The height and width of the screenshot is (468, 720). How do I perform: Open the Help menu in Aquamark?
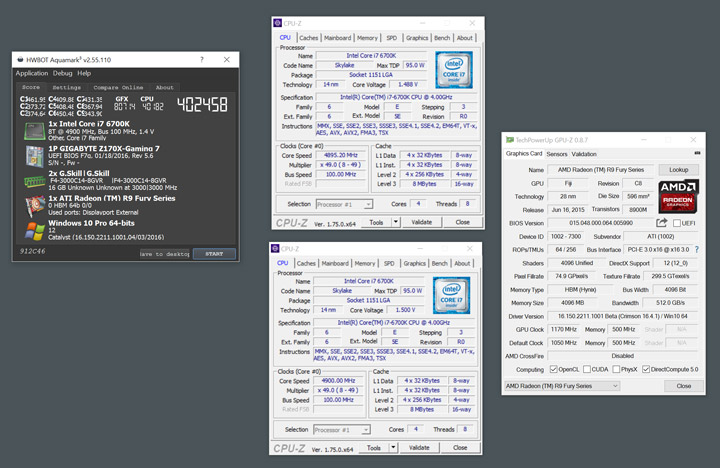[84, 73]
